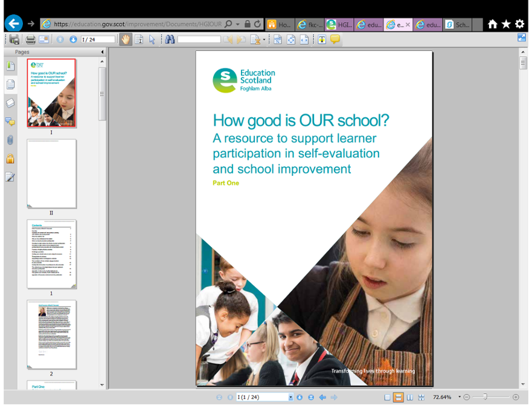Enable single page view mode

pyautogui.click(x=387, y=397)
